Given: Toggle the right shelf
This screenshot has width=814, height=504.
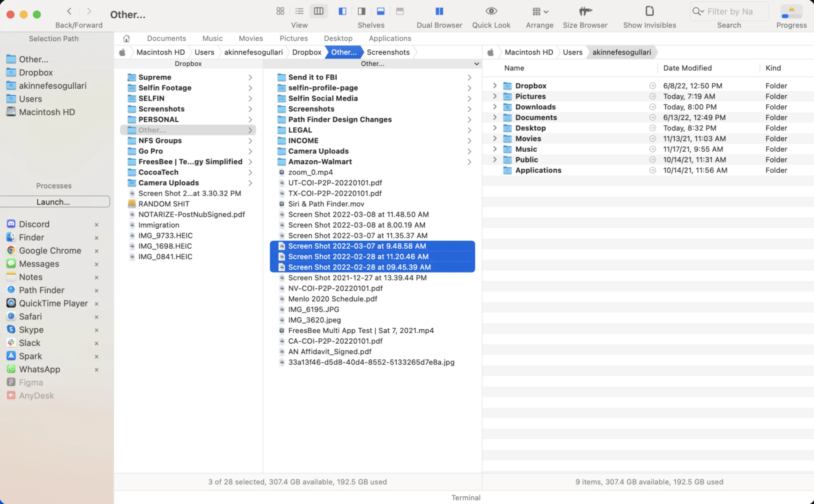Looking at the screenshot, I should 361,11.
